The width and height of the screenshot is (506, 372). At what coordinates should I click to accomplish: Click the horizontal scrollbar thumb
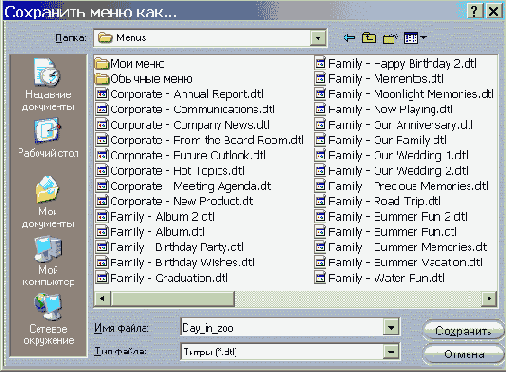coord(172,298)
